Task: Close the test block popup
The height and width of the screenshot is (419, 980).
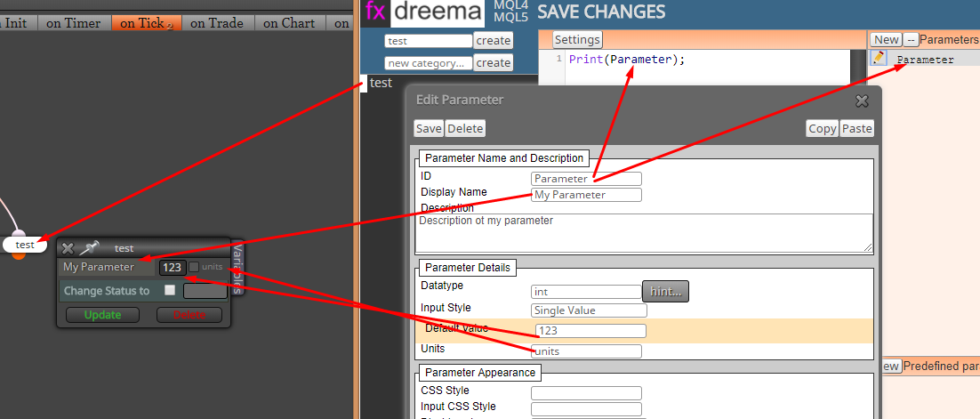Action: tap(68, 248)
